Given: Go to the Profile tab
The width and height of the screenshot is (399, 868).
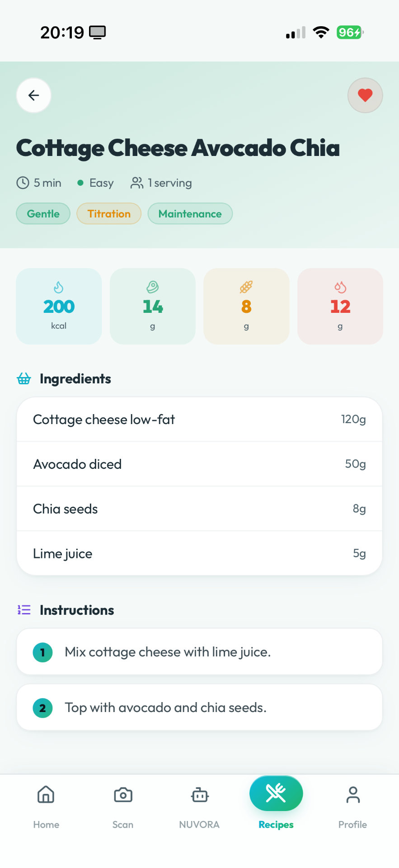Looking at the screenshot, I should point(352,808).
